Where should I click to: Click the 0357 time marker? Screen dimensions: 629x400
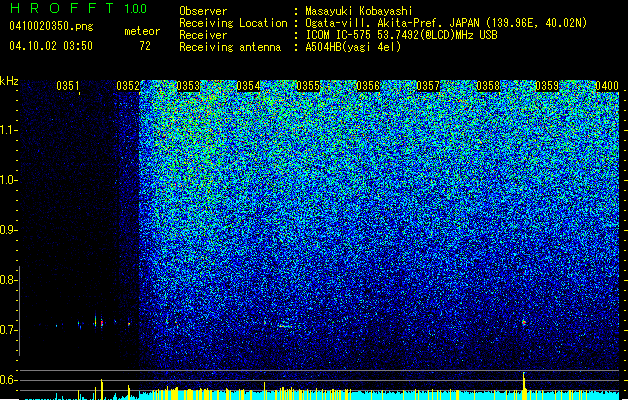tap(428, 86)
